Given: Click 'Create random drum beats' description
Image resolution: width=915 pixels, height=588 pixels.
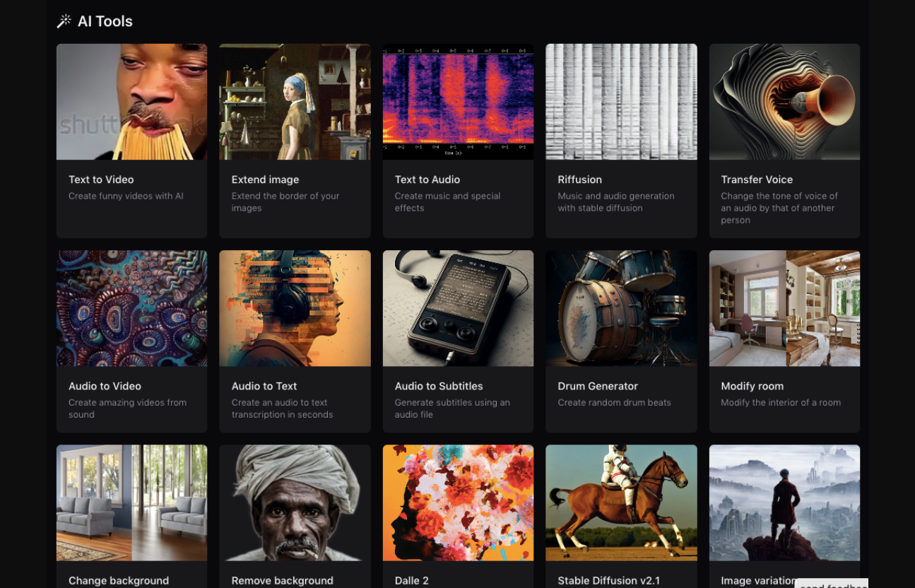Looking at the screenshot, I should tap(614, 403).
